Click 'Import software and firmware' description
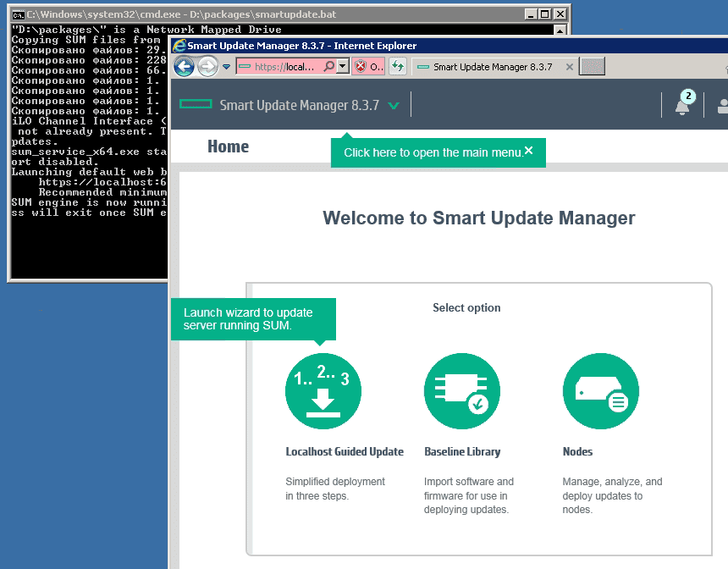728x569 pixels. pos(469,495)
